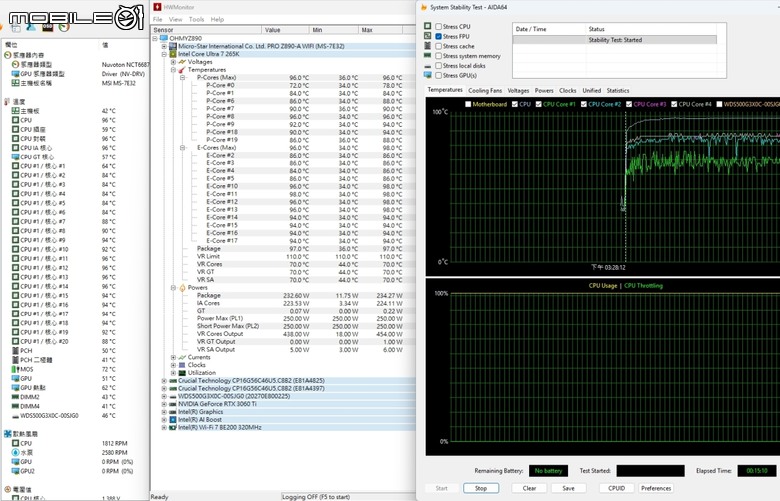Viewport: 780px width, 501px height.
Task: Click the Stress CPU chip icon
Action: [427, 26]
